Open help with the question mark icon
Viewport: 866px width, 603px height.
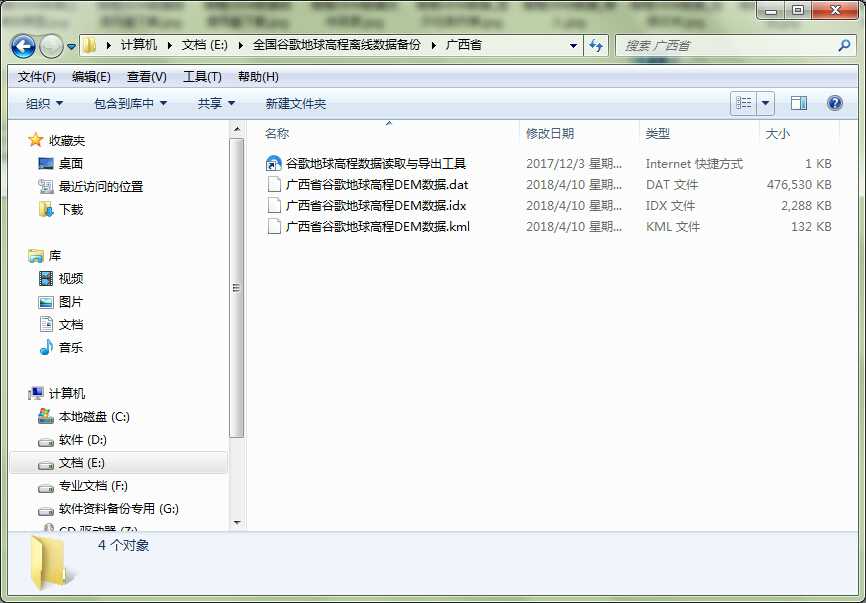click(x=835, y=103)
